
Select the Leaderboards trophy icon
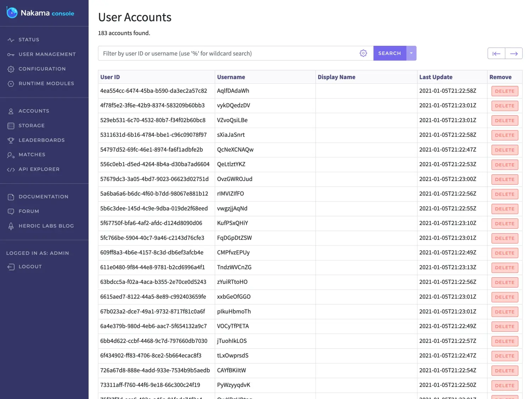coord(11,140)
